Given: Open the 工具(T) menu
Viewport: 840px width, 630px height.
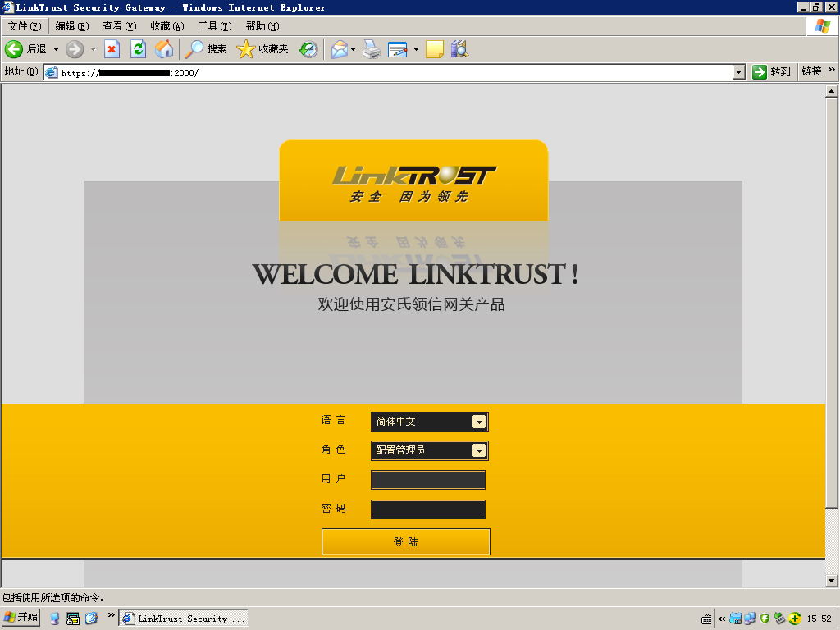Looking at the screenshot, I should coord(215,26).
